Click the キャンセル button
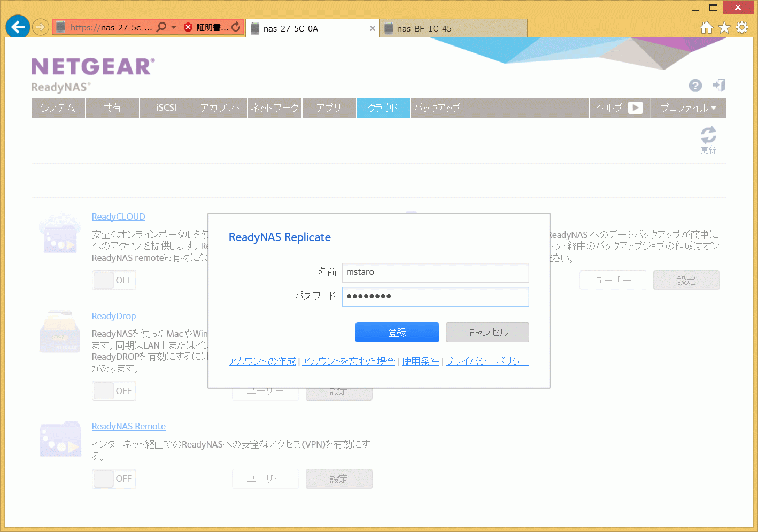The image size is (758, 532). [x=487, y=332]
